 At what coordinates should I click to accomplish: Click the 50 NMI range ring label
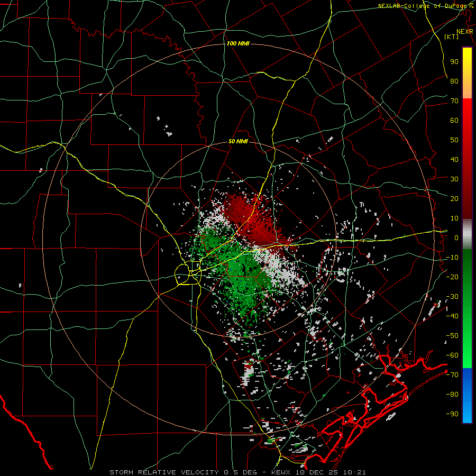(238, 141)
